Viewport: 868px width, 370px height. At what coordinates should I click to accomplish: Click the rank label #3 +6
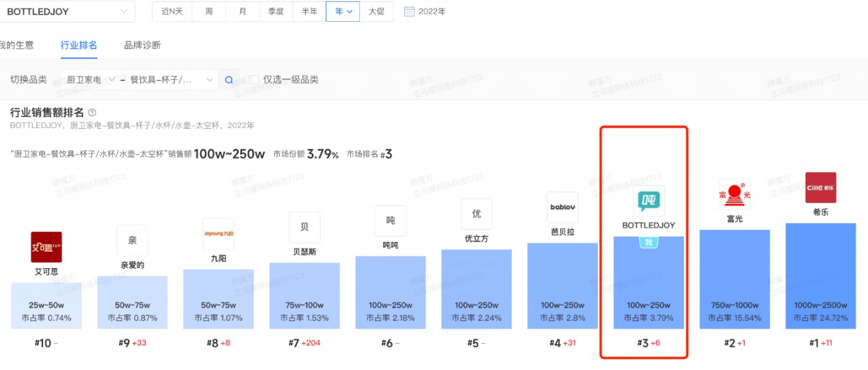click(648, 343)
